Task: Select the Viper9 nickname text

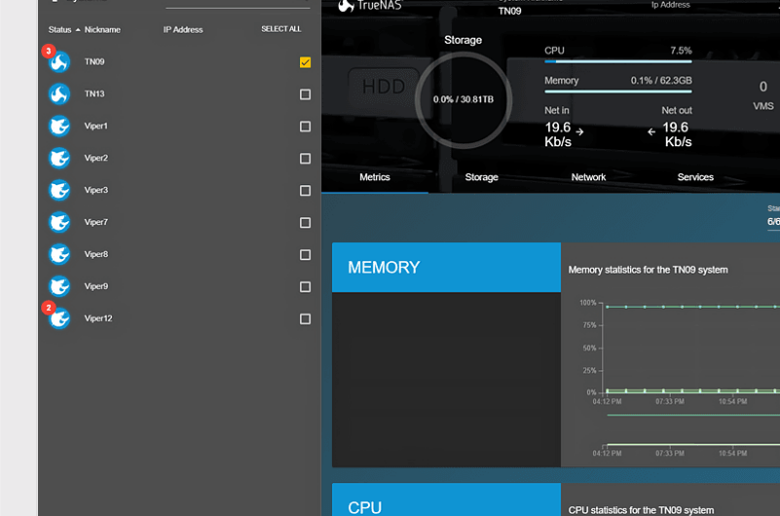Action: [x=96, y=286]
